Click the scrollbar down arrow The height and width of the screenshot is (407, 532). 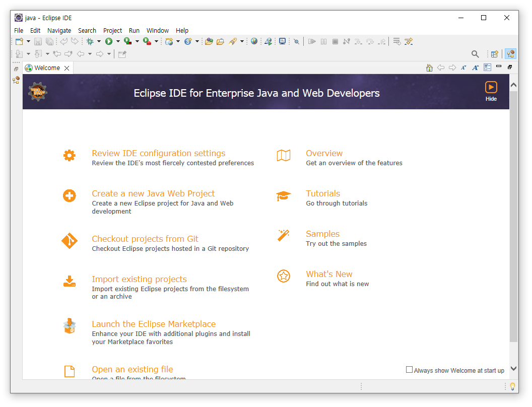tap(514, 368)
